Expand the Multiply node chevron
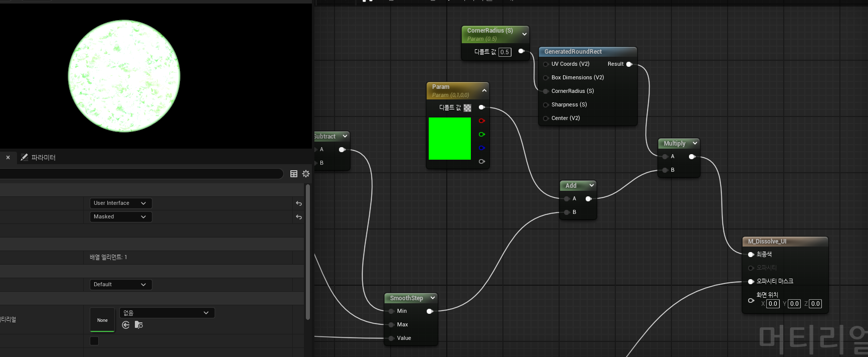Screen dimensions: 868x357 click(x=695, y=143)
